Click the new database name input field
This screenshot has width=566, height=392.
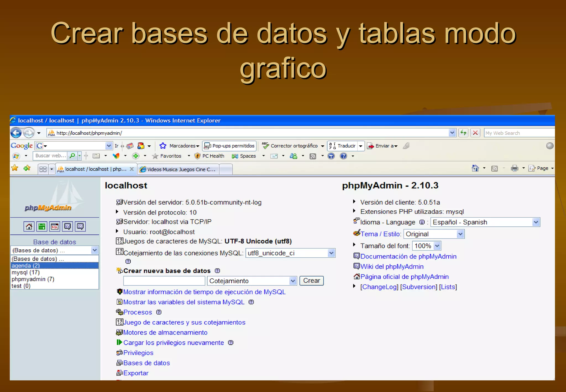pyautogui.click(x=164, y=281)
